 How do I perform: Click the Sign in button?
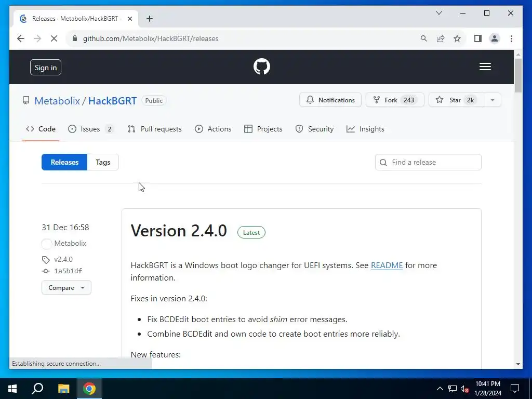[46, 67]
